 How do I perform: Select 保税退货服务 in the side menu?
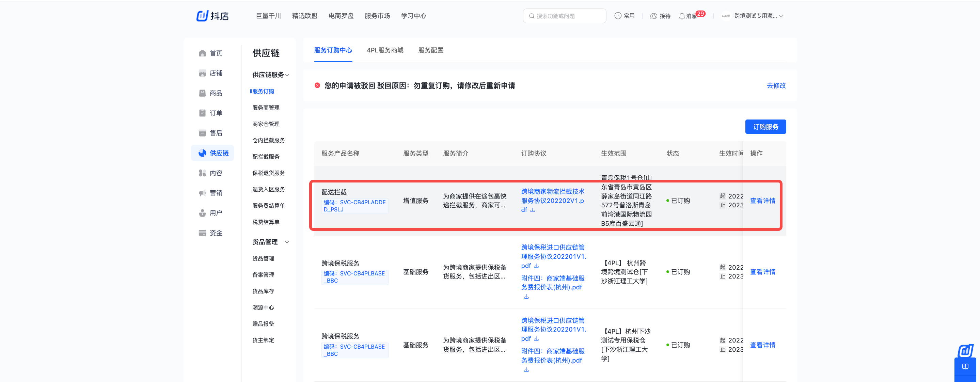tap(268, 173)
